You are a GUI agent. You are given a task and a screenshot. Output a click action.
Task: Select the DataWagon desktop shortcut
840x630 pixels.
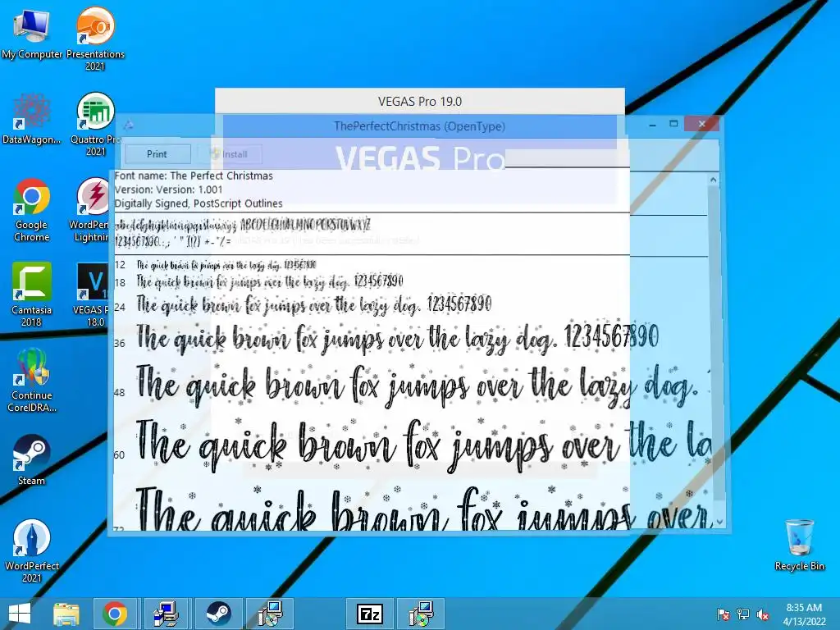(x=32, y=119)
